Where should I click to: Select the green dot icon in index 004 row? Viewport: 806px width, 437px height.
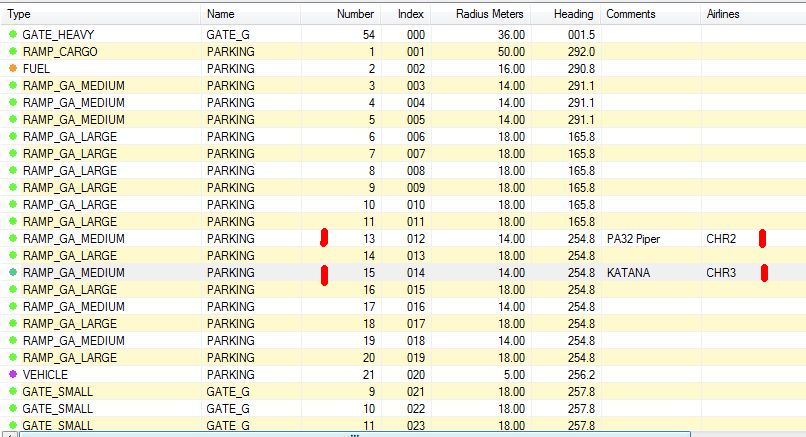click(x=13, y=102)
